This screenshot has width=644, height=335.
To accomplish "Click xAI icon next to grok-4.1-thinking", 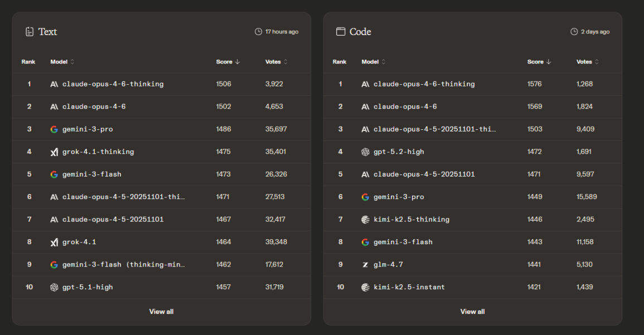I will 54,152.
